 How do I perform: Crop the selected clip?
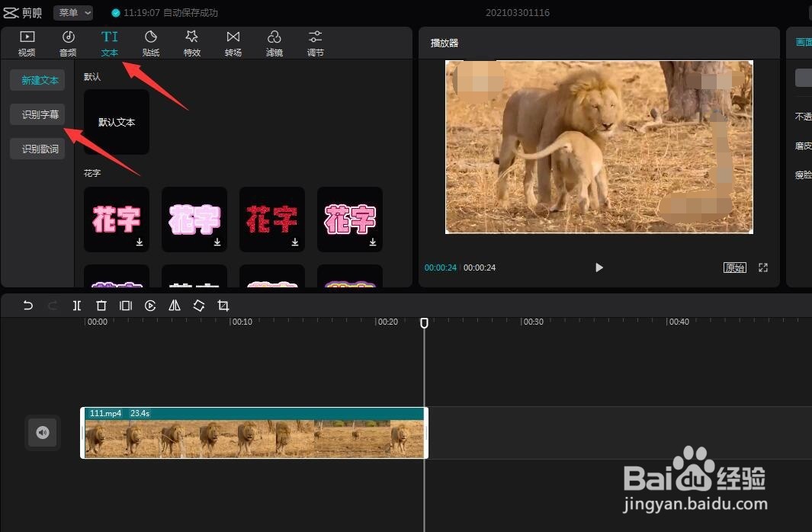point(223,306)
